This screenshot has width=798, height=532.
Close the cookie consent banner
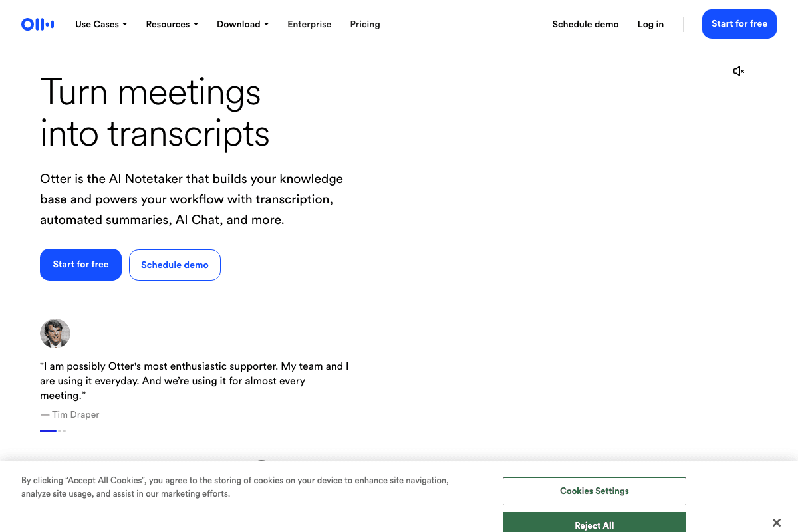[x=776, y=523]
